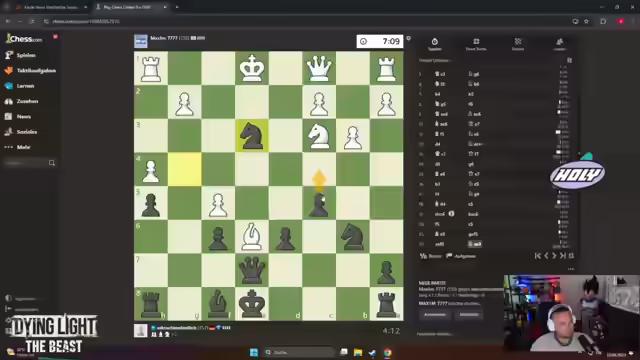Open Taktikaufgaben in the sidebar
The image size is (640, 360).
[30, 71]
